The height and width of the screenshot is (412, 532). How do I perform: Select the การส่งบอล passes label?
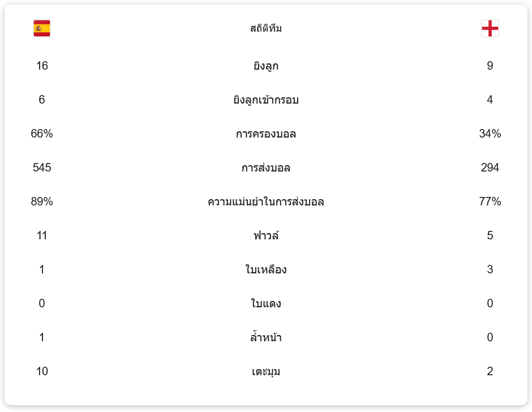[265, 168]
